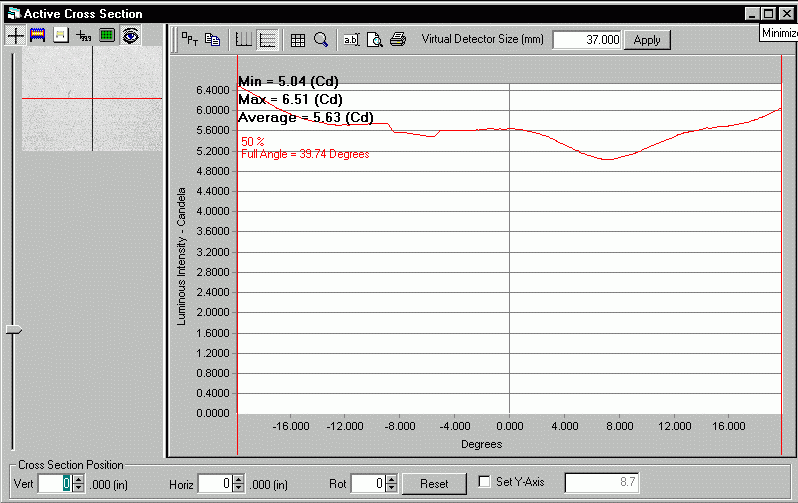Viewport: 798px width, 503px height.
Task: Click the 'Degrees' x-axis label
Action: (481, 444)
